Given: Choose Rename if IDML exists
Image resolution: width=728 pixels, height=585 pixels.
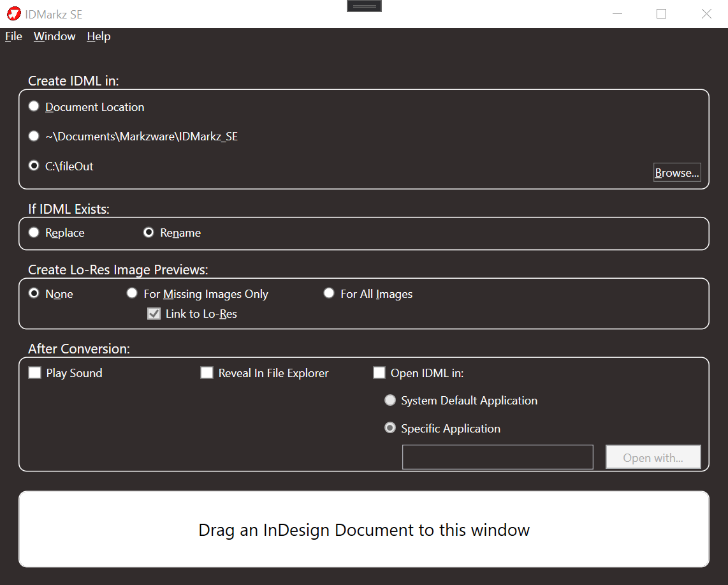Looking at the screenshot, I should pos(149,233).
